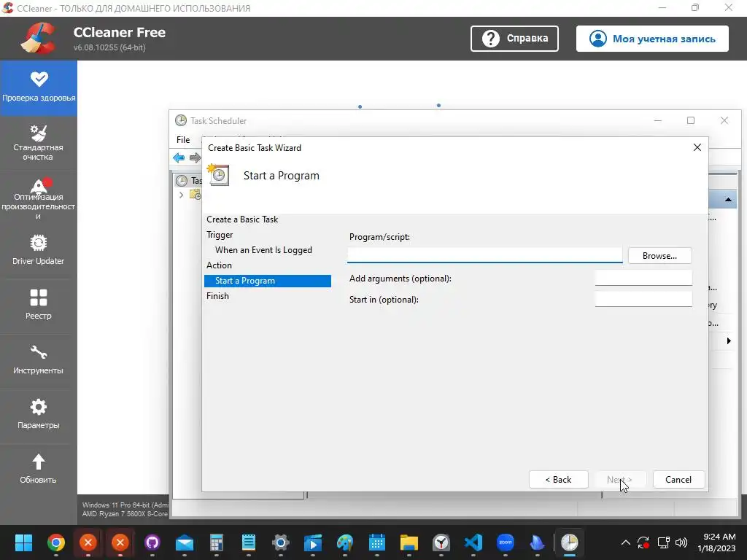The width and height of the screenshot is (747, 560).
Task: Open Visual Studio Code from the taskbar
Action: pyautogui.click(x=473, y=542)
